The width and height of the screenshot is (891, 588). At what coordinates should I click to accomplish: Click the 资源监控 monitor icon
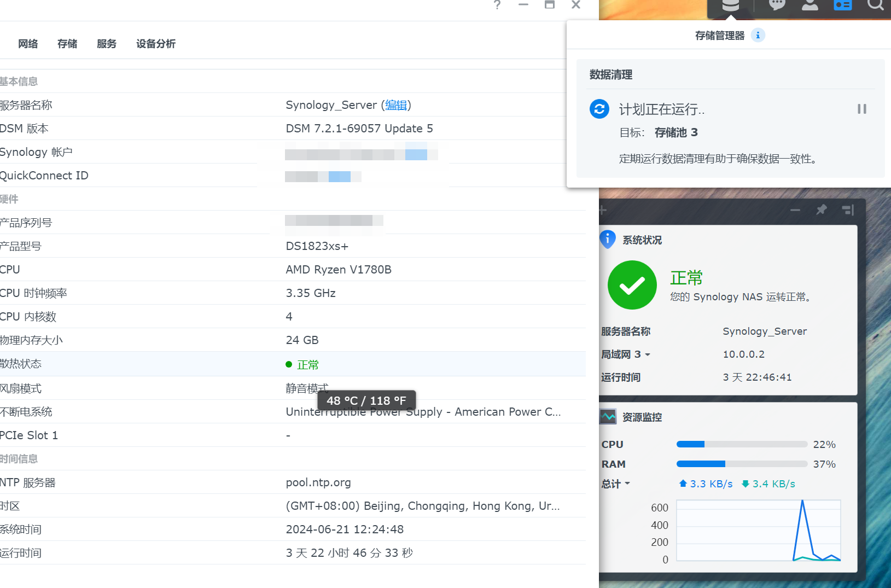coord(608,417)
